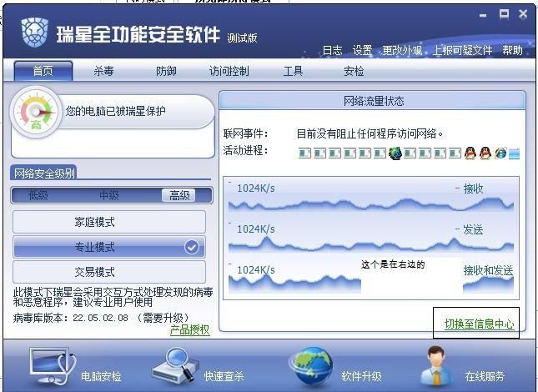Click the 快速查杀 label at the bottom

point(224,376)
